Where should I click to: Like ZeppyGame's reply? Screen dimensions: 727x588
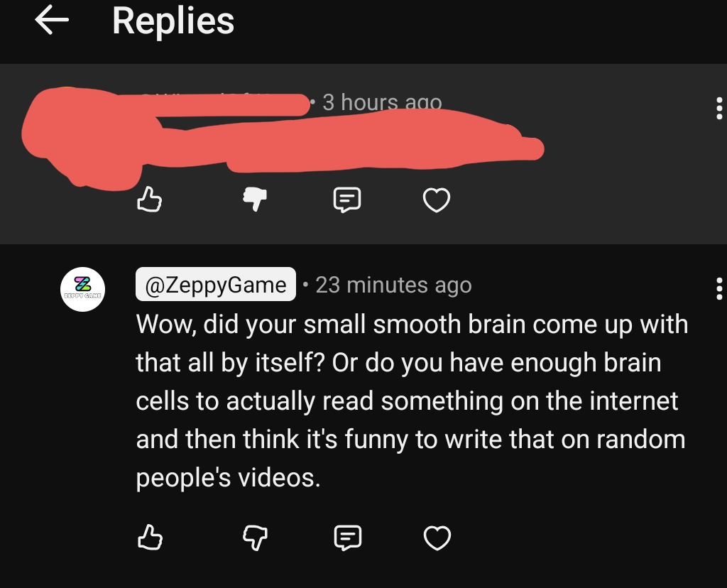click(x=150, y=538)
